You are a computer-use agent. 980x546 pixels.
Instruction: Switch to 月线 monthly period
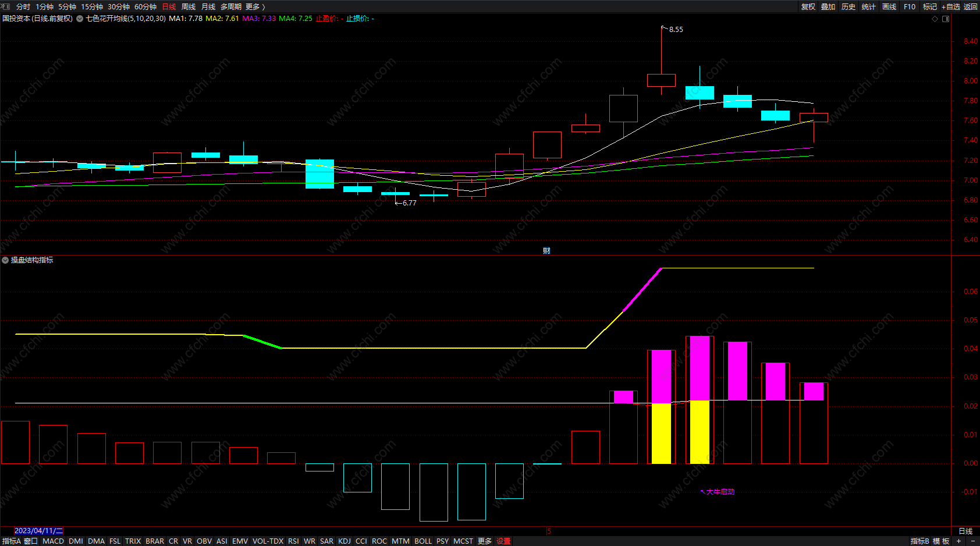(208, 7)
